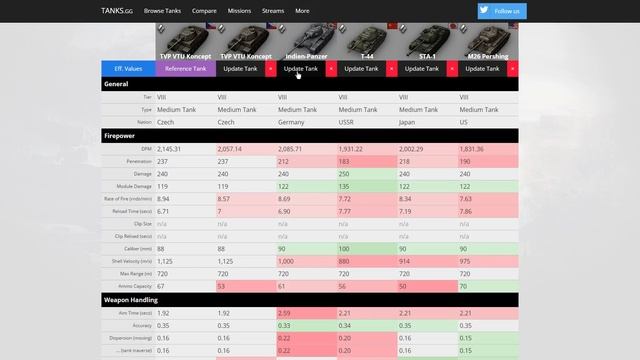
Task: Remove Indien-Panzer with the red X
Action: (331, 69)
